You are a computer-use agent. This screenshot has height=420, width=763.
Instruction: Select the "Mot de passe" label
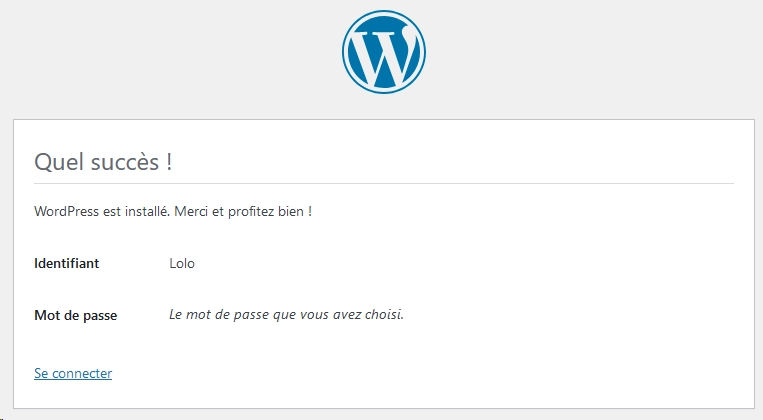[75, 315]
